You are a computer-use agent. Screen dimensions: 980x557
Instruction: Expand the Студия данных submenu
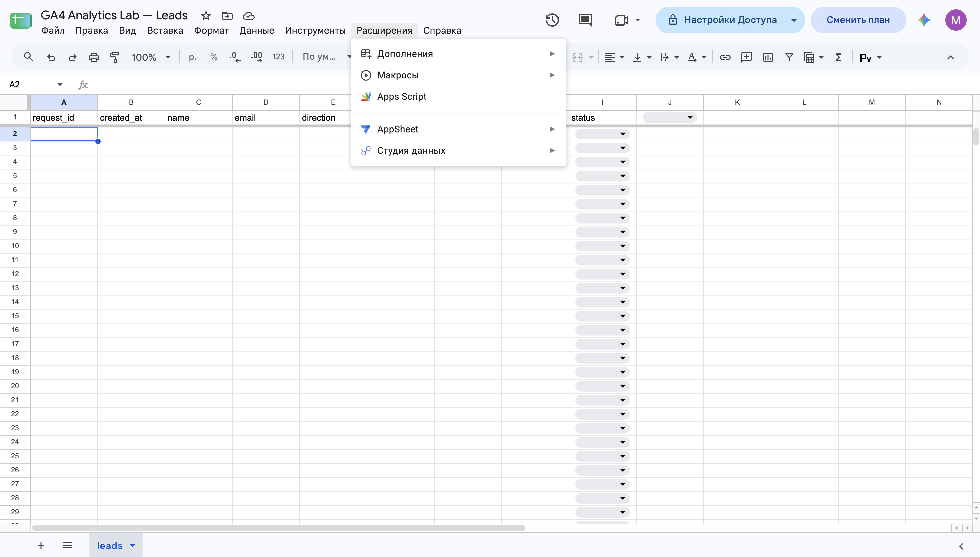tap(458, 151)
